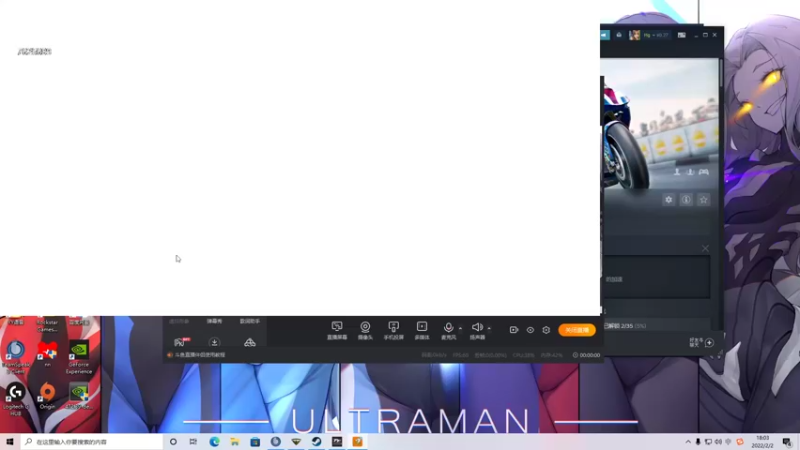
Task: Click the 00:00:00 stream timer
Action: (x=586, y=355)
